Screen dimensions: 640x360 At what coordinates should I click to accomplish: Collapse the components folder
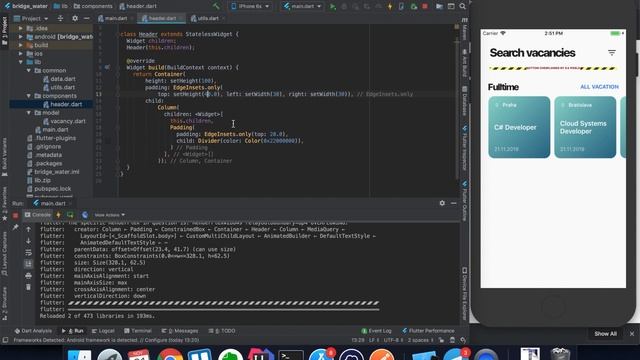point(29,96)
